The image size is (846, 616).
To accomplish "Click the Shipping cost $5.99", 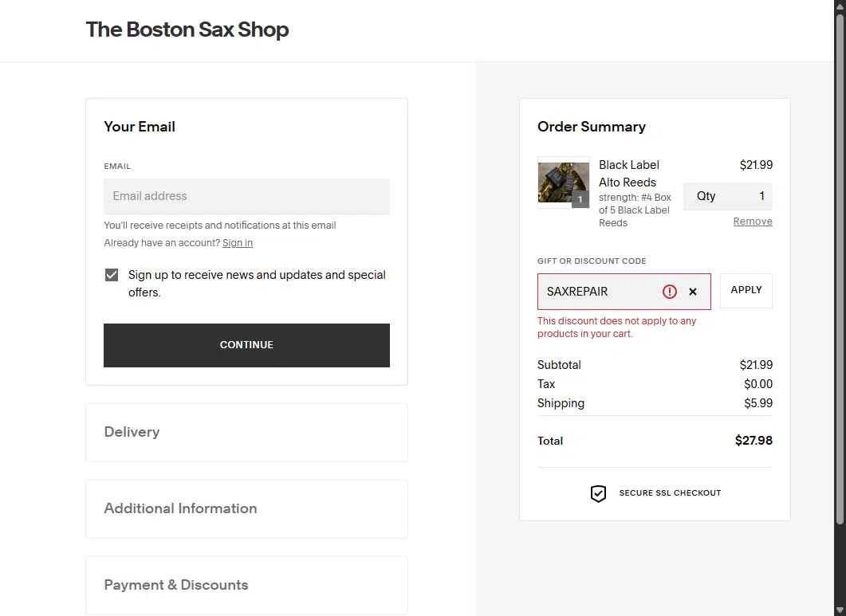I will tap(758, 403).
